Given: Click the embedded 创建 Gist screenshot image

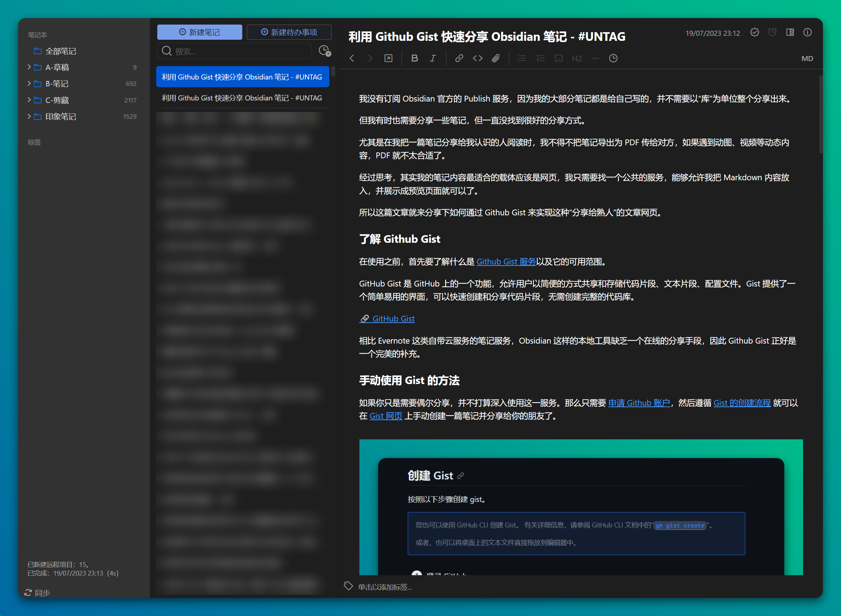Looking at the screenshot, I should [581, 507].
